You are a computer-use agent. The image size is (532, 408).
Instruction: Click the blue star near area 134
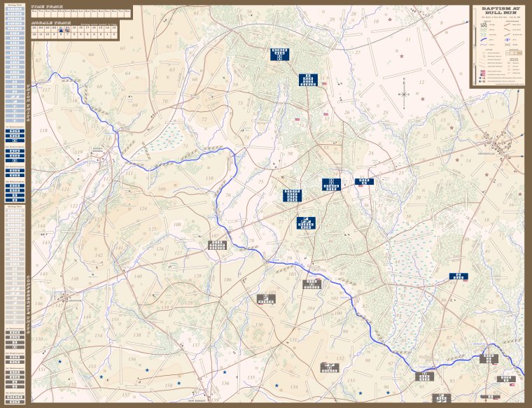(276, 386)
